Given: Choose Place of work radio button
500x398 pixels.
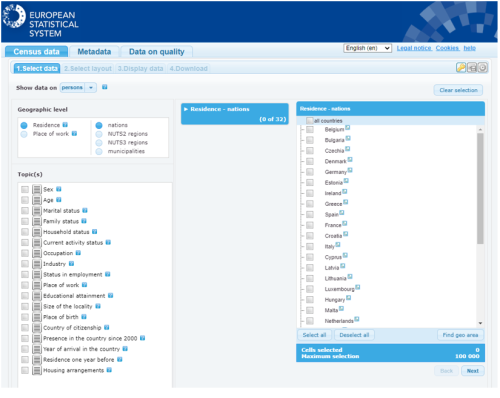Looking at the screenshot, I should pos(24,134).
